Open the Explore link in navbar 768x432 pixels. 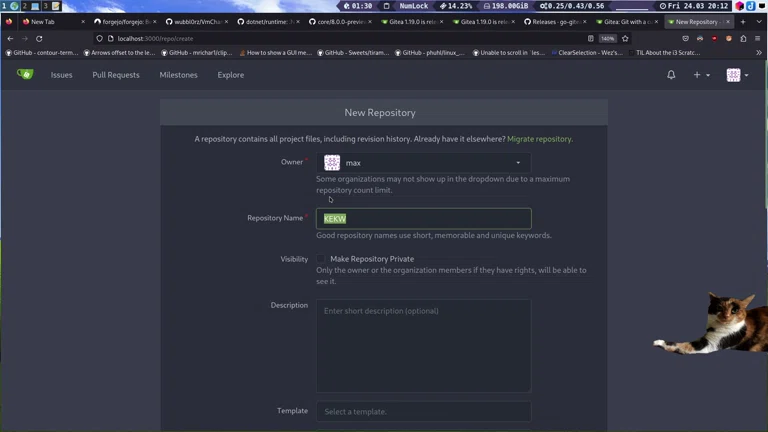point(230,75)
